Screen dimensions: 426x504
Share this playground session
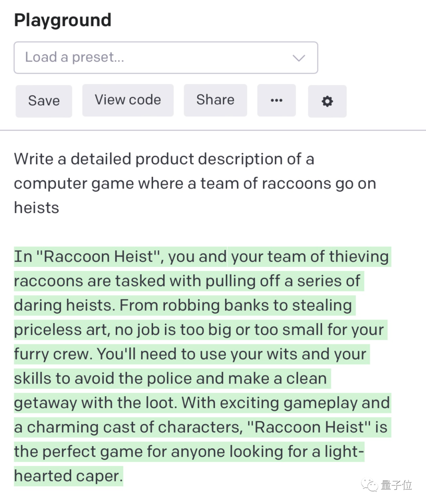pyautogui.click(x=215, y=100)
